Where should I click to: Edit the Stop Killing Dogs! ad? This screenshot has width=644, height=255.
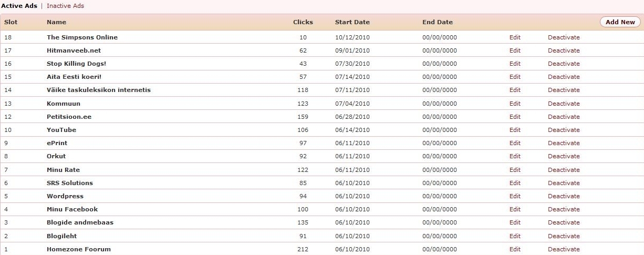[515, 64]
